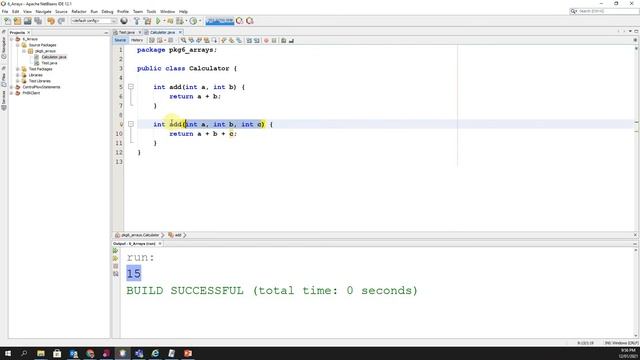The height and width of the screenshot is (360, 640).
Task: Open the Windows Start menu
Action: pos(8,353)
